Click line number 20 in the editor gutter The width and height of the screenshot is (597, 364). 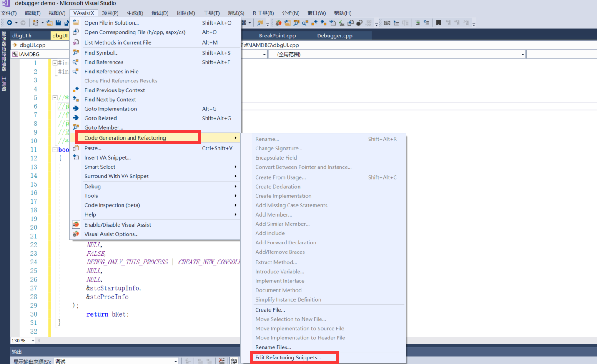point(34,227)
